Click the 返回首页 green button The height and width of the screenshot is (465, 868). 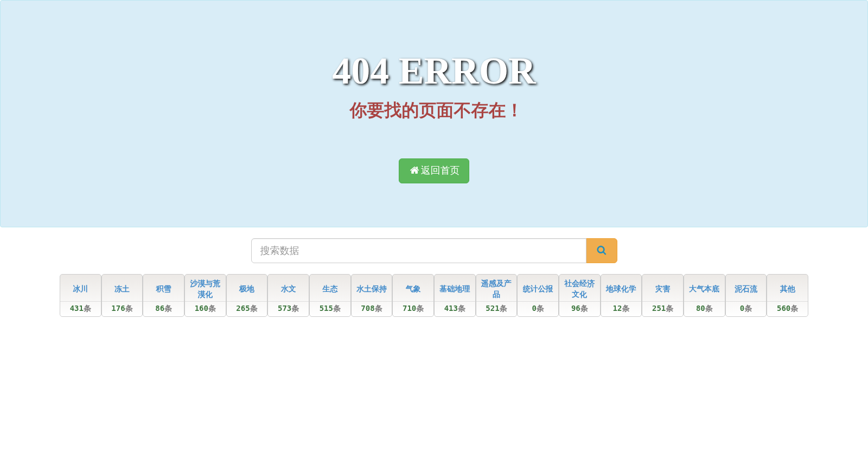click(x=434, y=171)
